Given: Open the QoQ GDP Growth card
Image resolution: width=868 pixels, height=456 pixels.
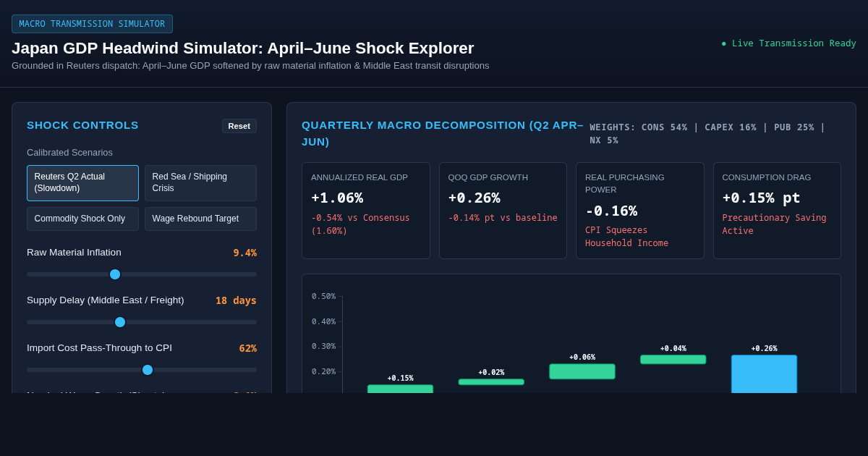Looking at the screenshot, I should pyautogui.click(x=503, y=211).
